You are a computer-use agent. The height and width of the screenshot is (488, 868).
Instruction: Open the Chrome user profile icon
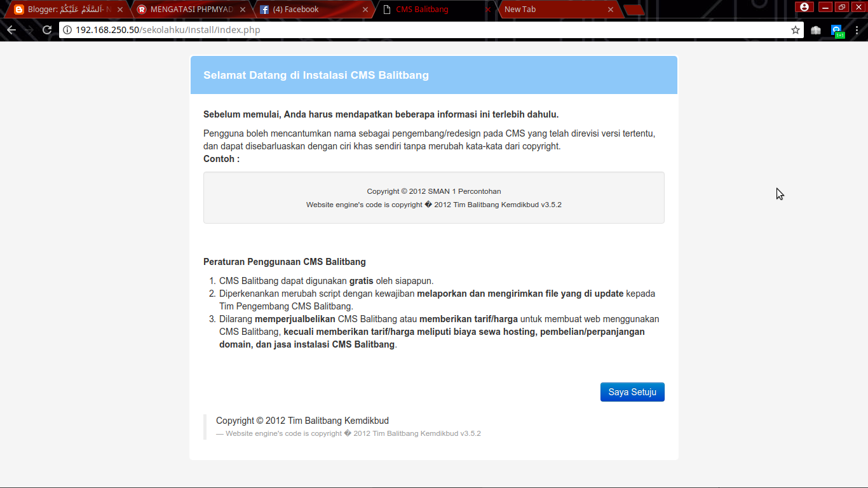(x=804, y=7)
